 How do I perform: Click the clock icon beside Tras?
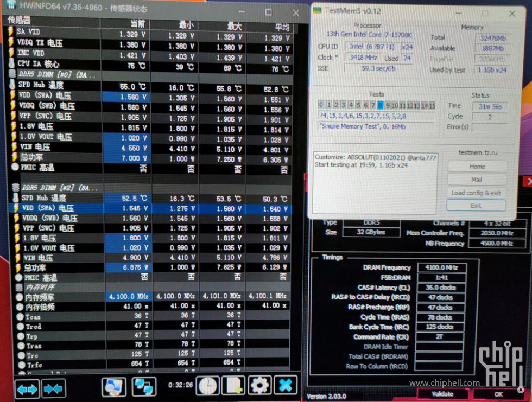click(21, 346)
